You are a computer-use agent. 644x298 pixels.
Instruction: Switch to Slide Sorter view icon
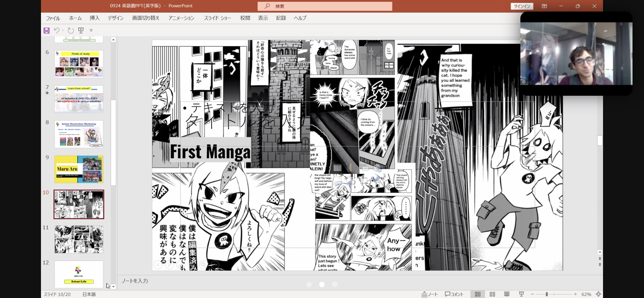(x=492, y=294)
